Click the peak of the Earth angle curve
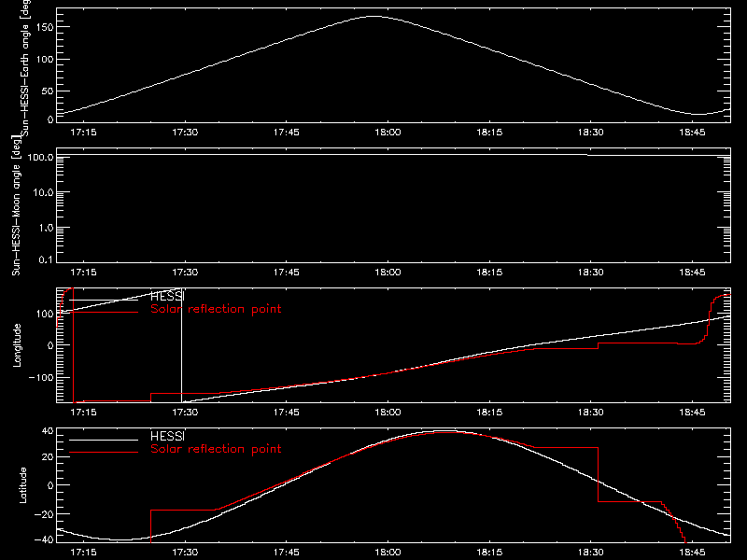Viewport: 747px width, 560px height. 374,17
